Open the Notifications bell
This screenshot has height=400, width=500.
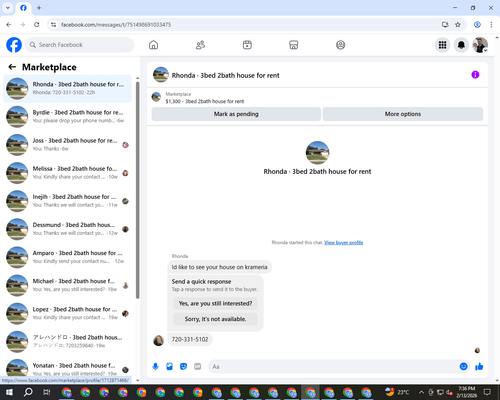pos(461,45)
